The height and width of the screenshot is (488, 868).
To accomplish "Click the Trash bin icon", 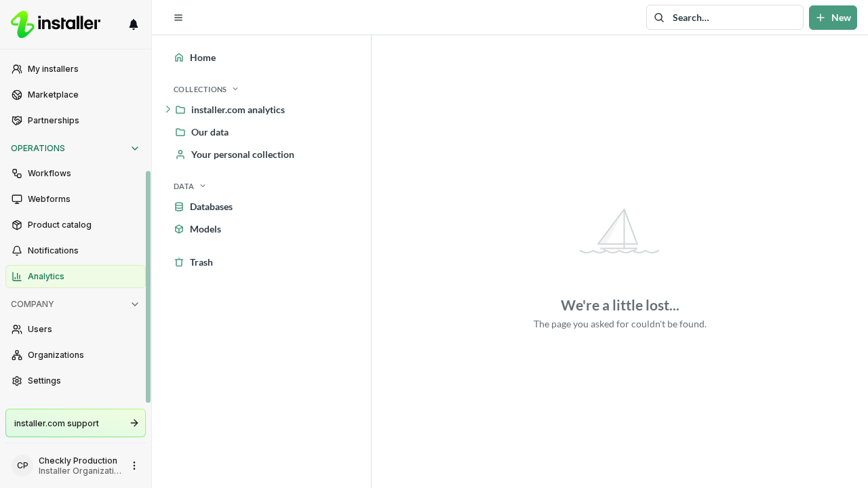I will [179, 262].
